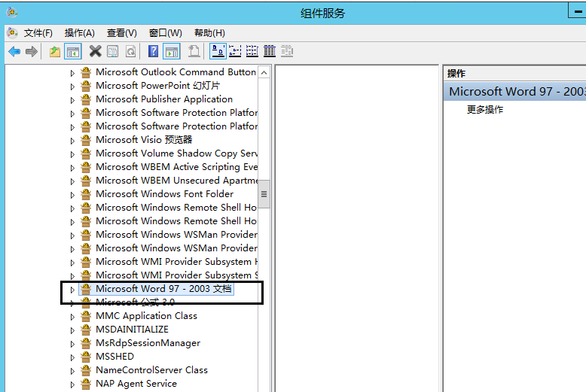
Task: Select Microsoft Windows Font Folder tree item
Action: [x=164, y=194]
